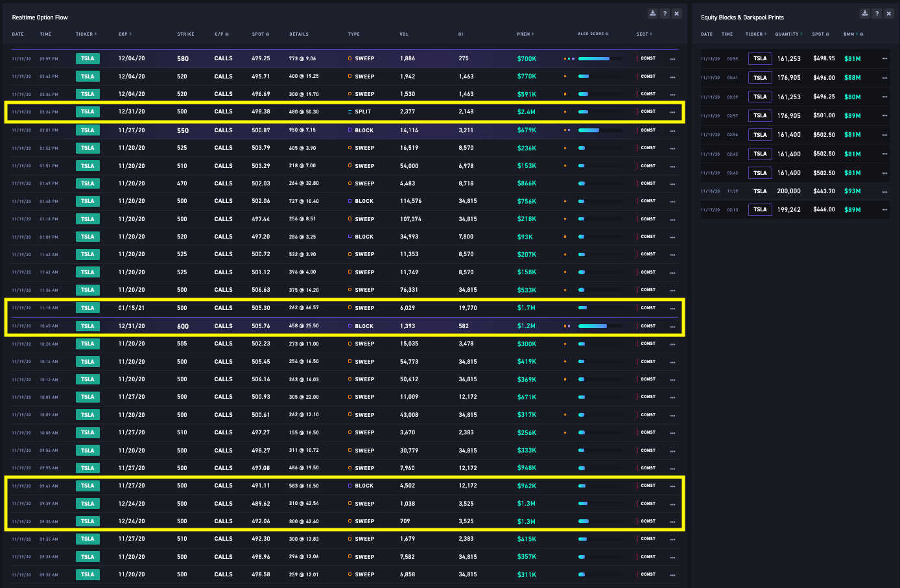Open more options for the 02:13 darkpool print

(x=884, y=210)
